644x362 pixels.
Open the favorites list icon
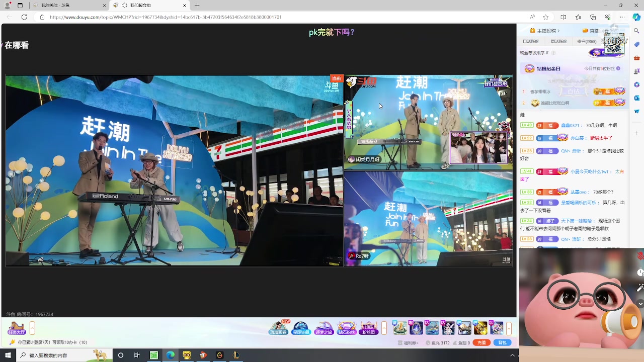click(578, 17)
